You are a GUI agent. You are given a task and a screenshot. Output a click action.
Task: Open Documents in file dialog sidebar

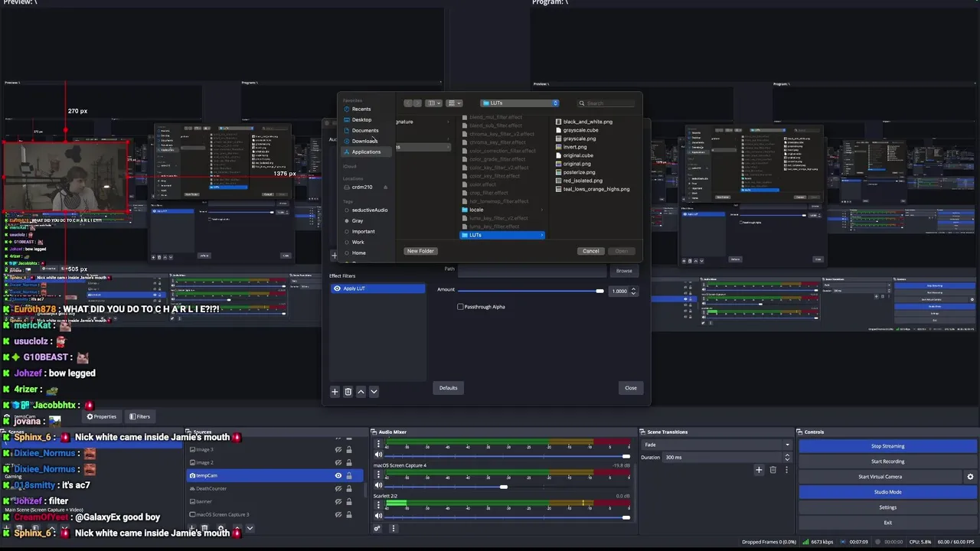click(364, 130)
